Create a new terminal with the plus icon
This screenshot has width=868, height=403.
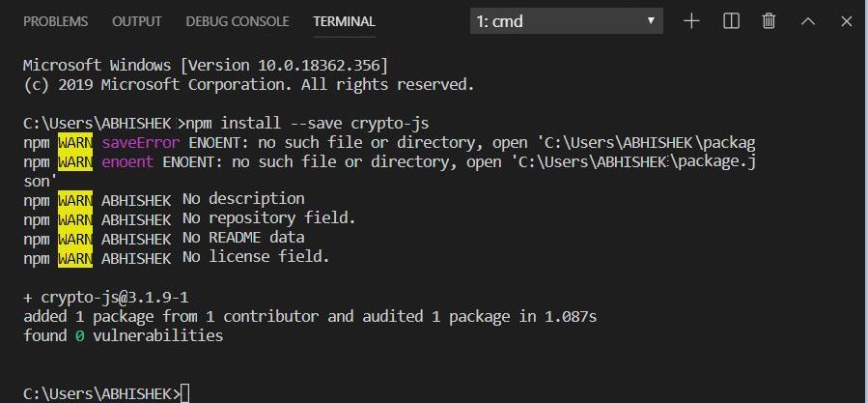(x=691, y=20)
